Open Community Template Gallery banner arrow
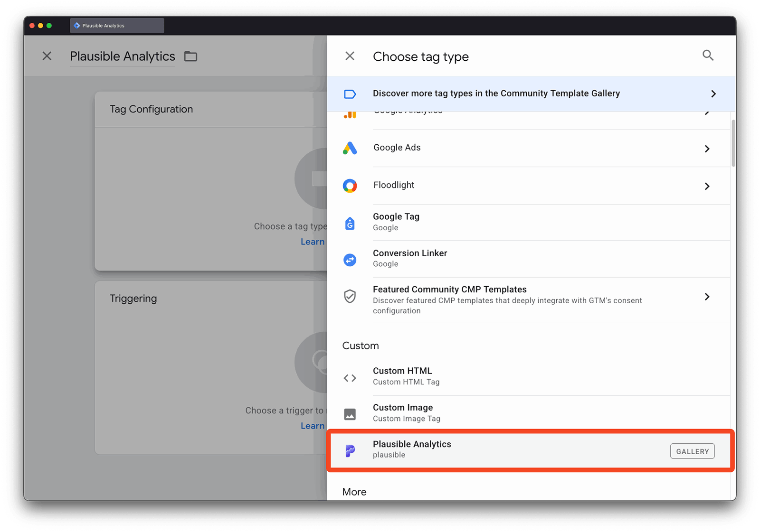Screen dimensions: 760x532 point(713,94)
